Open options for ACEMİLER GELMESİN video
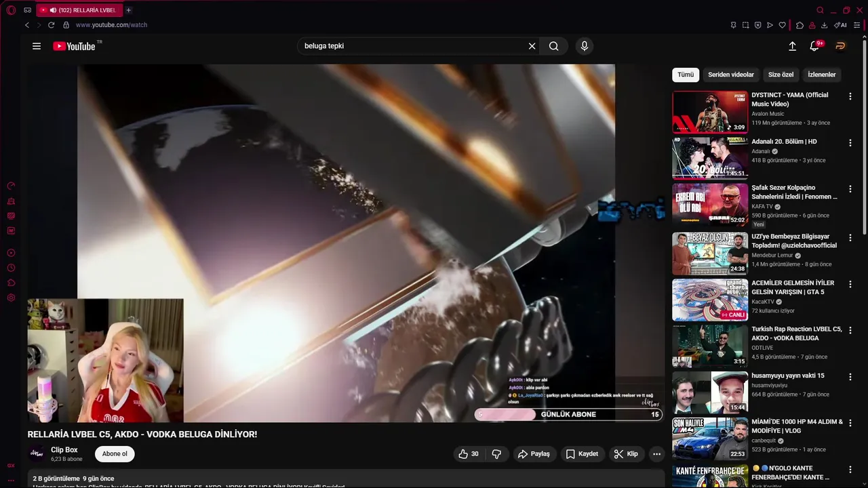Viewport: 868px width, 488px height. tap(850, 285)
